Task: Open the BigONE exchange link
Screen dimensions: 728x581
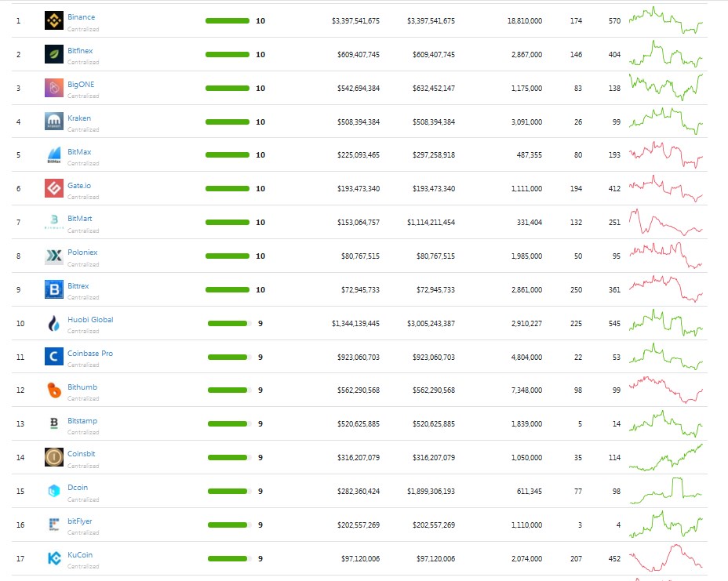Action: coord(81,84)
